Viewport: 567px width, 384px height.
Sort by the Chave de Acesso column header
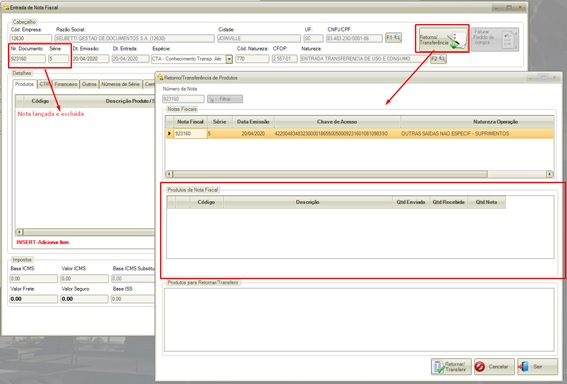point(337,122)
